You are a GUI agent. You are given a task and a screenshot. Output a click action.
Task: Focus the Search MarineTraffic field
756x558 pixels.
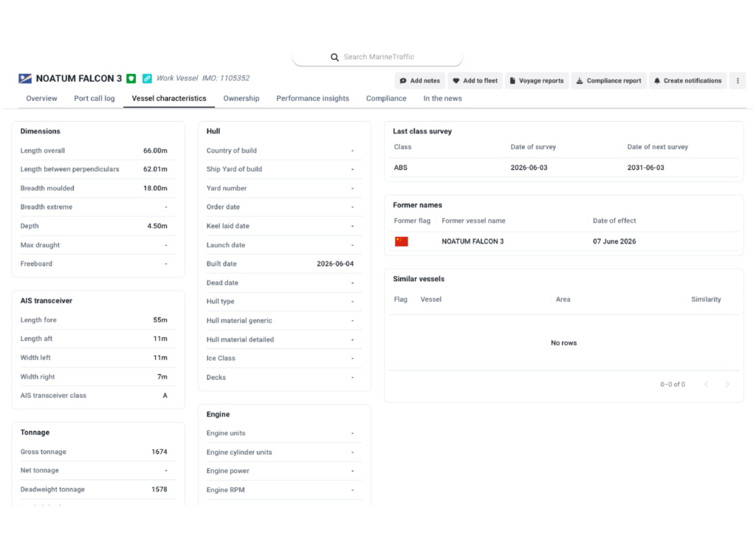click(377, 58)
